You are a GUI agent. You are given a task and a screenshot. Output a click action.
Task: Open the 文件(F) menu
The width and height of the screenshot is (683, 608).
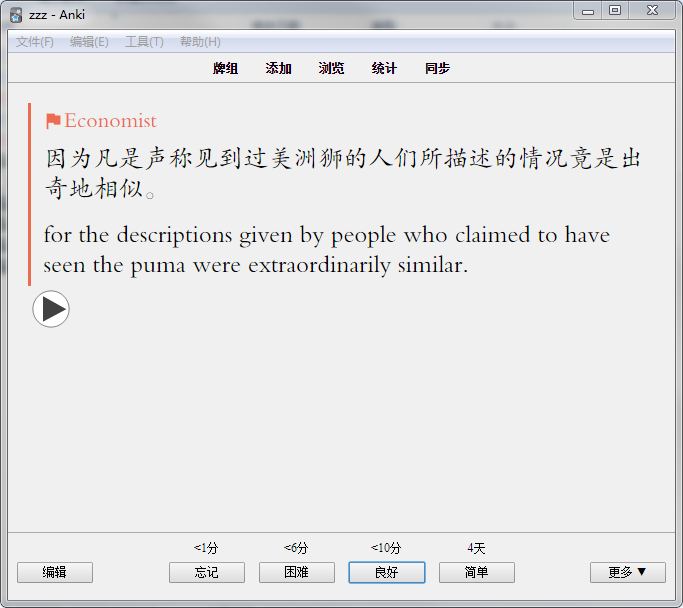(35, 42)
